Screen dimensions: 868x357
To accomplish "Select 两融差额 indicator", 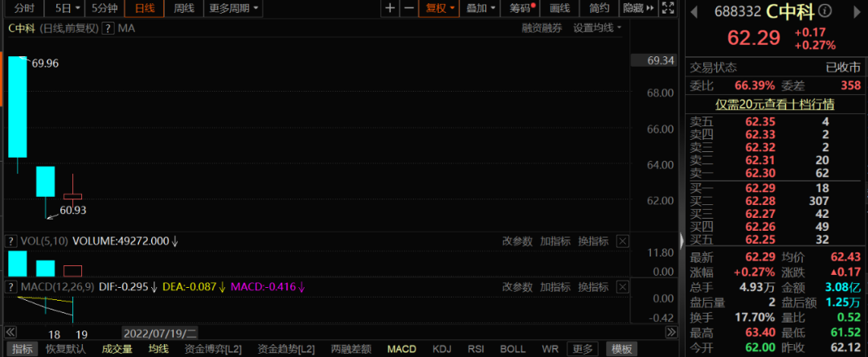I will [351, 349].
